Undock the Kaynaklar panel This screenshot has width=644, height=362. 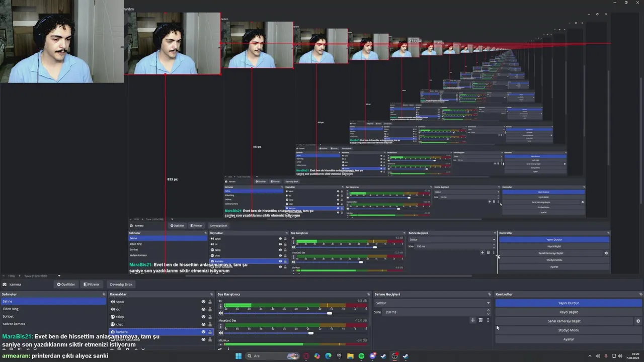tap(212, 294)
